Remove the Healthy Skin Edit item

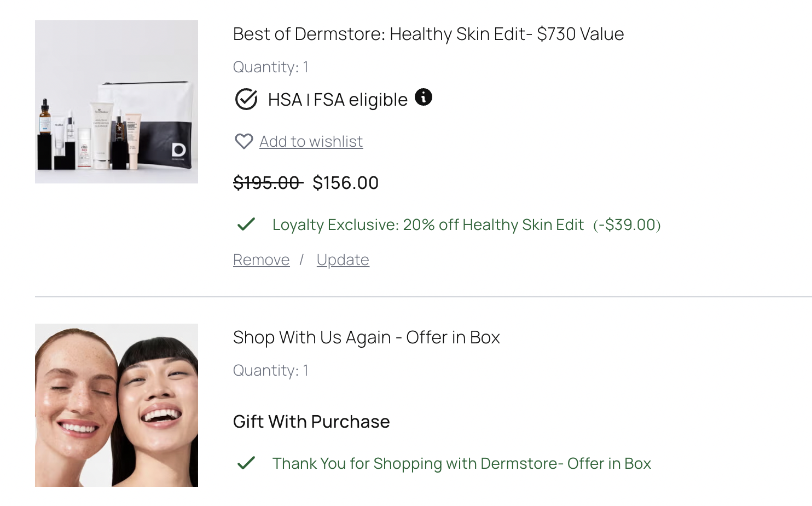(x=261, y=260)
